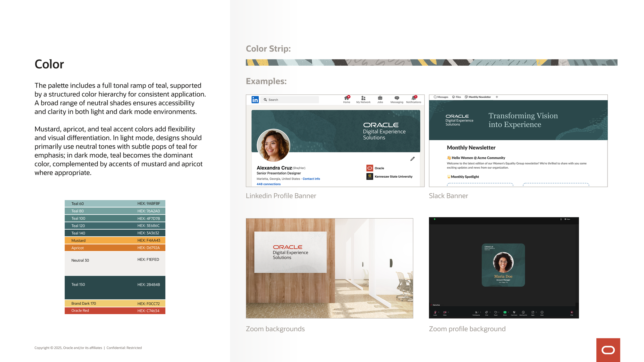Viewport: 644px width, 362px height.
Task: Open LinkedIn Messaging icon
Action: (397, 98)
